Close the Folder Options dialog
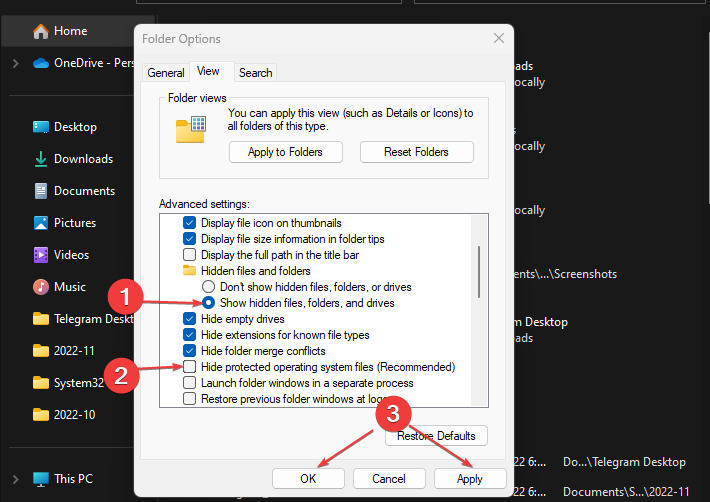The image size is (710, 502). coord(499,38)
